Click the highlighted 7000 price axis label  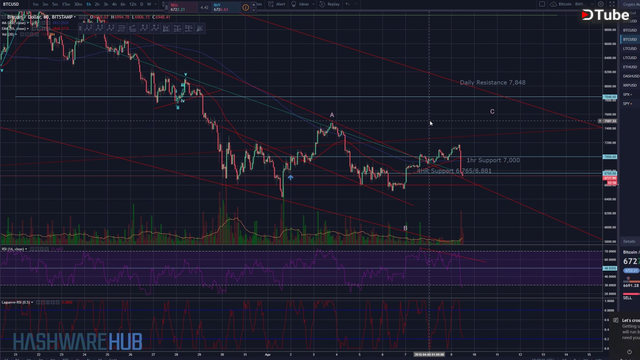[610, 157]
